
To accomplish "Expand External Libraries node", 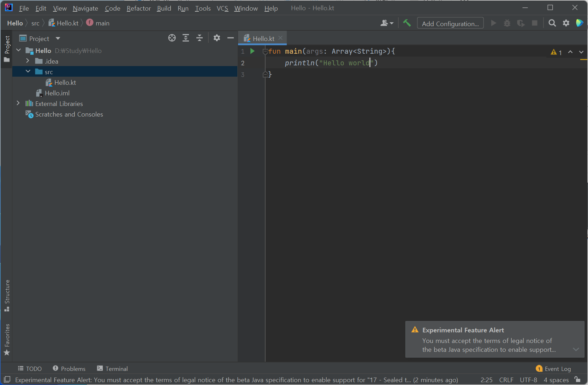I will tap(18, 103).
